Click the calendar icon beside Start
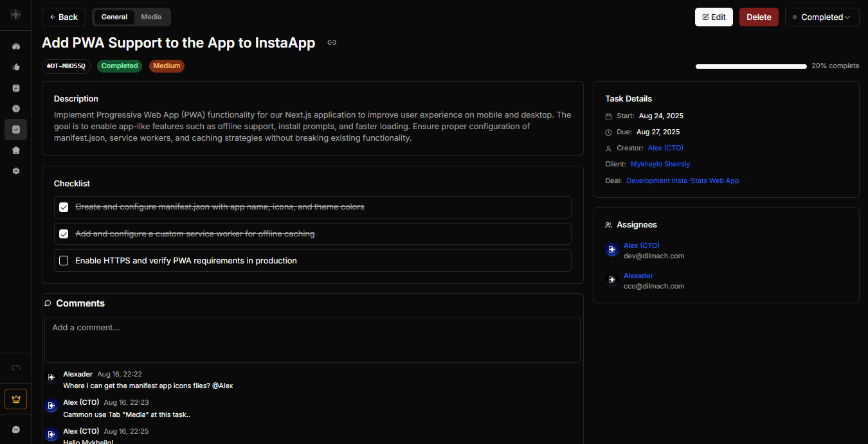 (x=609, y=116)
